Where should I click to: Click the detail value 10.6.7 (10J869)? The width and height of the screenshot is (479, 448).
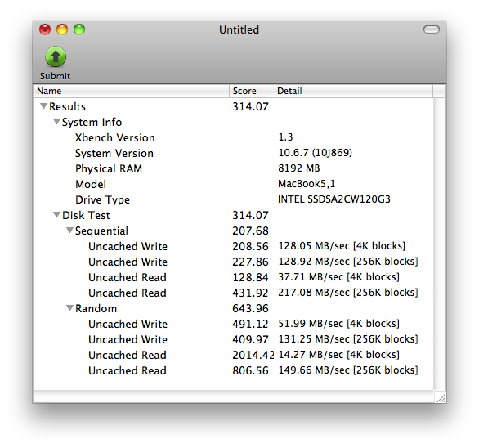tap(316, 153)
